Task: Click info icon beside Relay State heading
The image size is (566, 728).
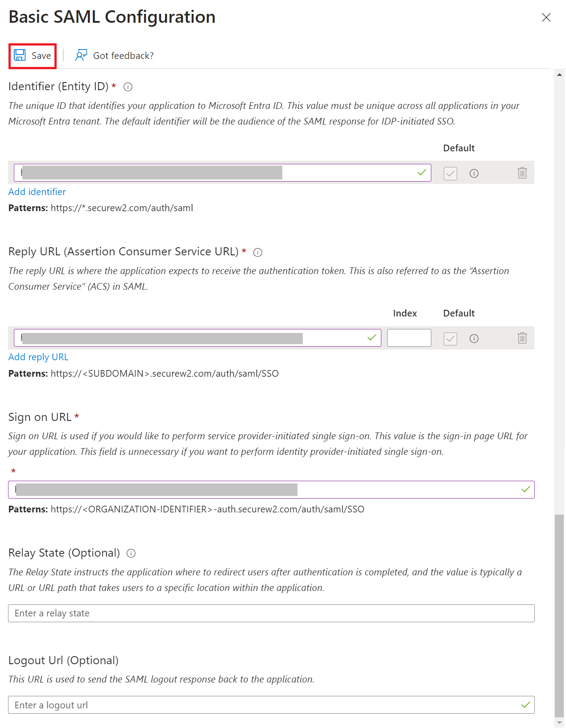Action: 131,553
